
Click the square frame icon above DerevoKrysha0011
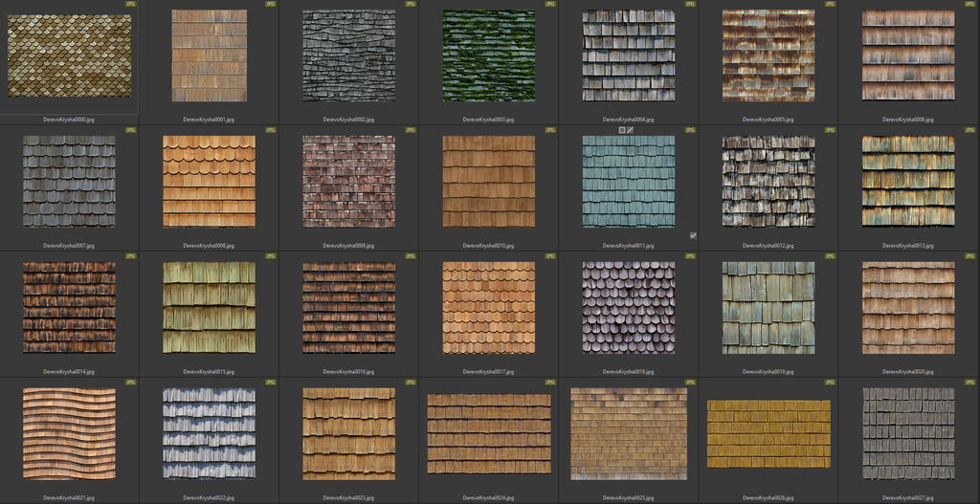point(622,129)
